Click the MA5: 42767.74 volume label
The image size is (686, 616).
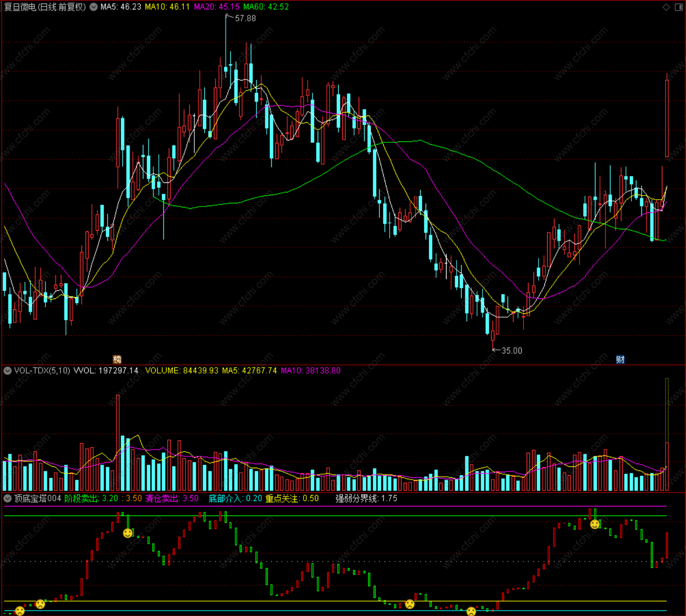tap(249, 371)
